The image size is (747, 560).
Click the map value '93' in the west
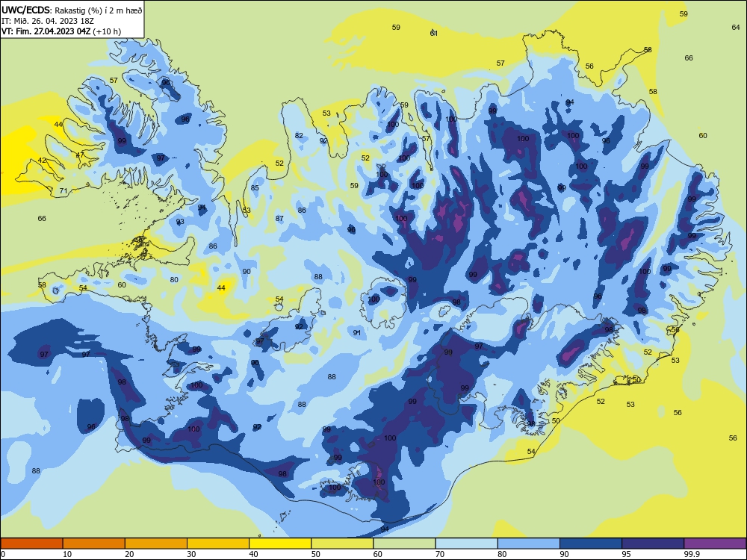[180, 222]
